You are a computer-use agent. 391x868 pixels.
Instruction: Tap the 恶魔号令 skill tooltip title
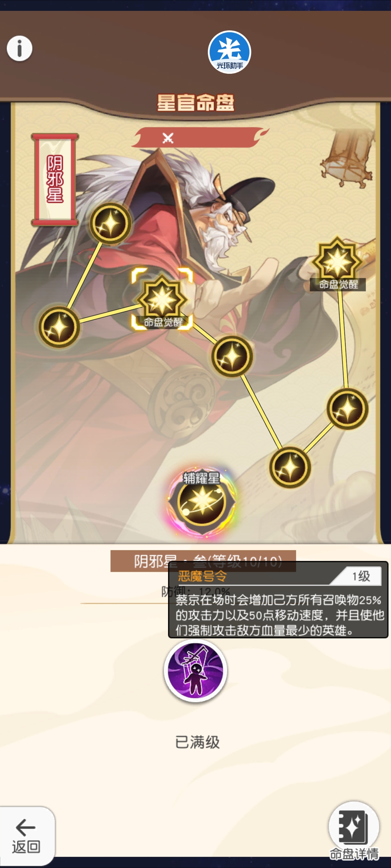click(202, 576)
